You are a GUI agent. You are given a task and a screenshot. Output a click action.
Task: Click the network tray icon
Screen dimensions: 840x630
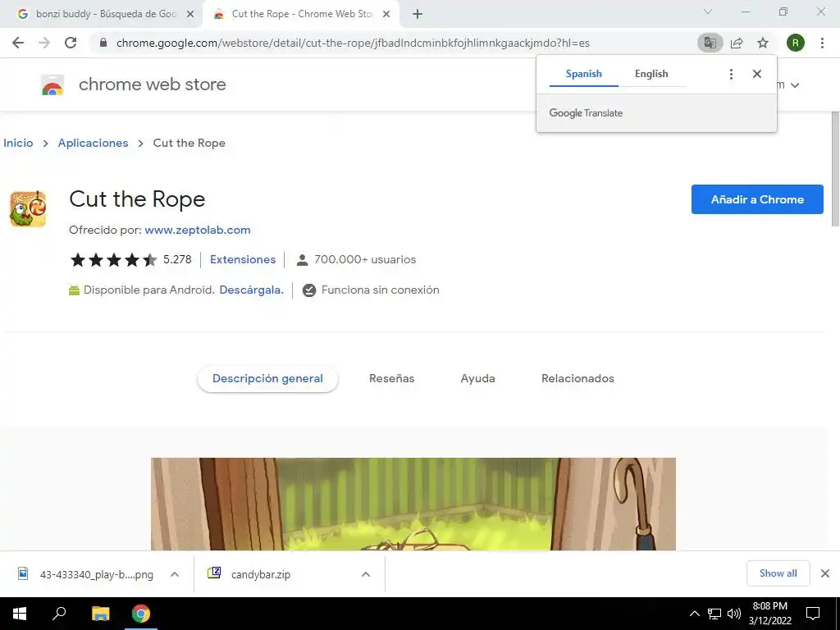pos(714,614)
